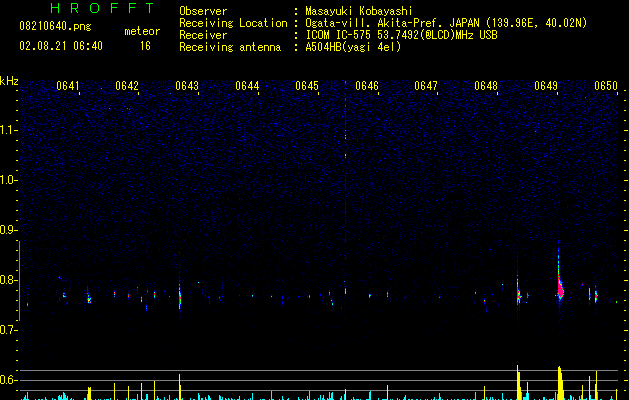Screen dimensions: 629x400
Task: Click the meteor count value 16
Action: coord(145,46)
